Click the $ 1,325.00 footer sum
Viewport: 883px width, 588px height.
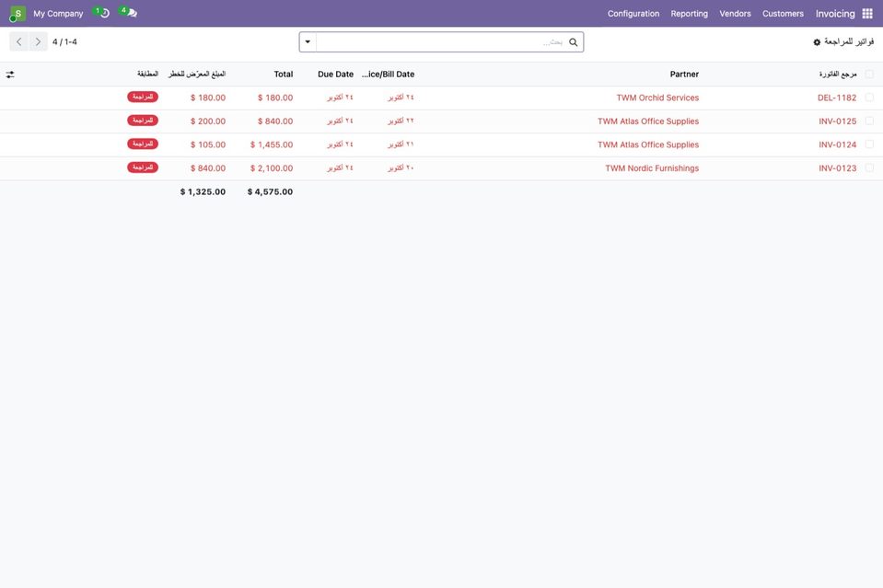point(203,192)
